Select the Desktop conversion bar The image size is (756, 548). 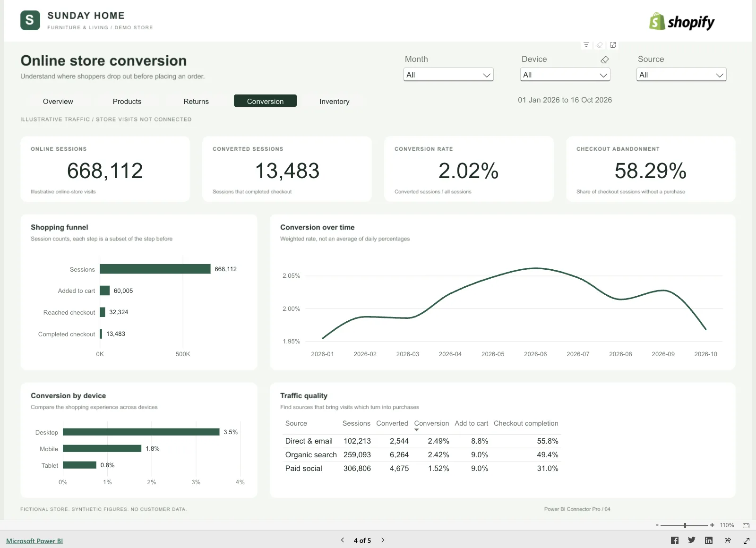click(x=141, y=432)
